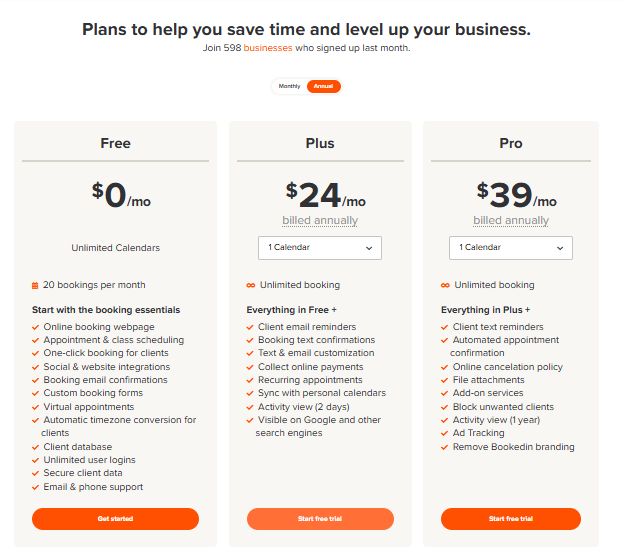628x560 pixels.
Task: Click checkmark next to Collect online payments
Action: point(250,367)
